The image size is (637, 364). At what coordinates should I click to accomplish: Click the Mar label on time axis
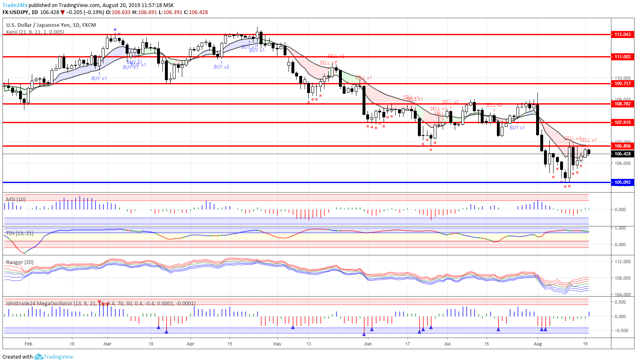pyautogui.click(x=107, y=344)
